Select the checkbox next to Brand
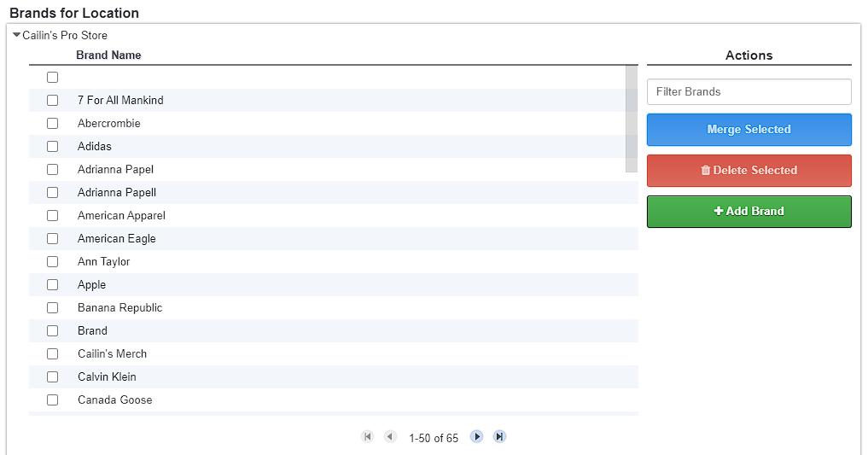 coord(53,331)
